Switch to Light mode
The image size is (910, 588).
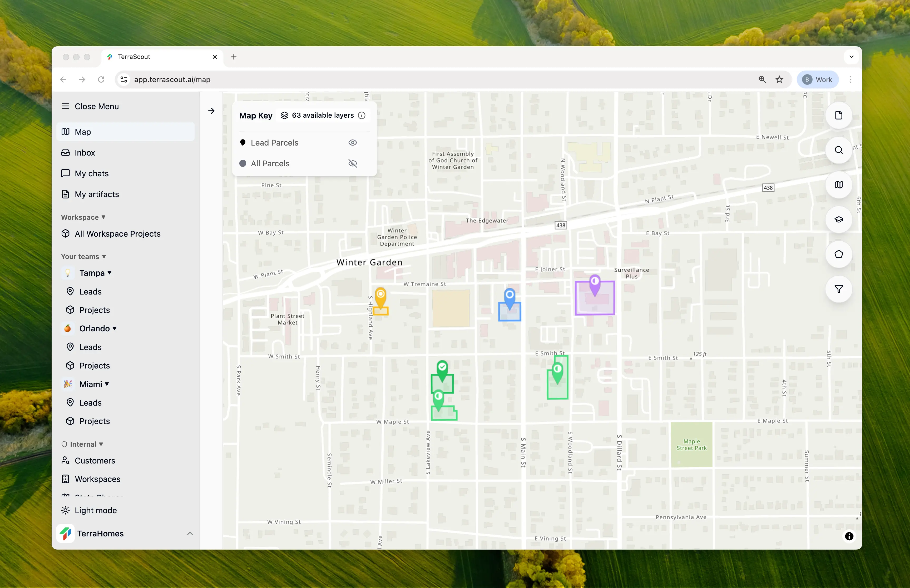coord(96,510)
